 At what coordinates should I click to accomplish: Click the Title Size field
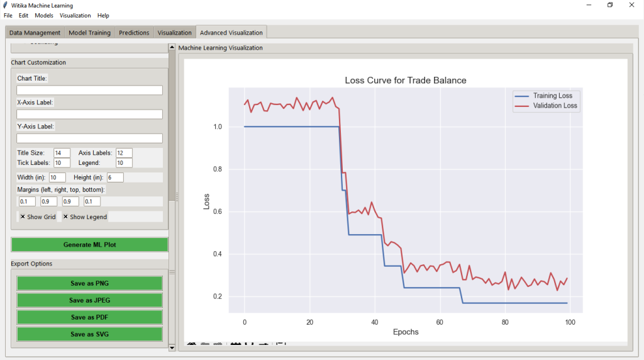click(x=62, y=153)
